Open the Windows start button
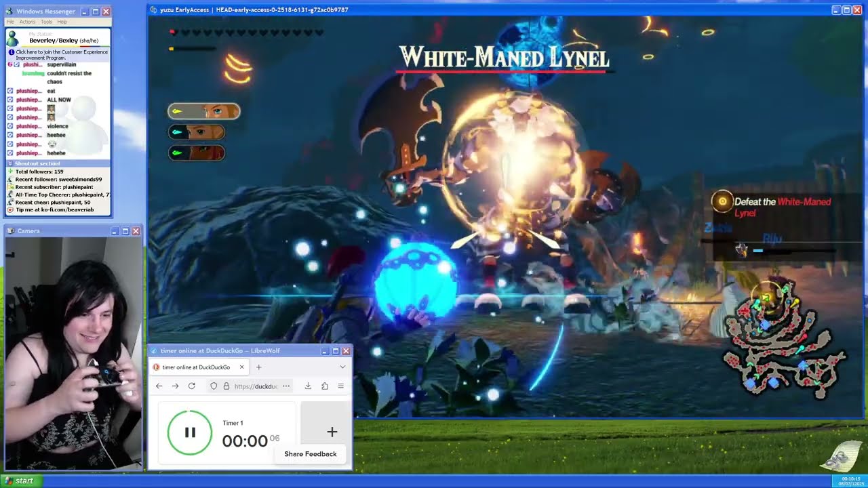 (21, 481)
